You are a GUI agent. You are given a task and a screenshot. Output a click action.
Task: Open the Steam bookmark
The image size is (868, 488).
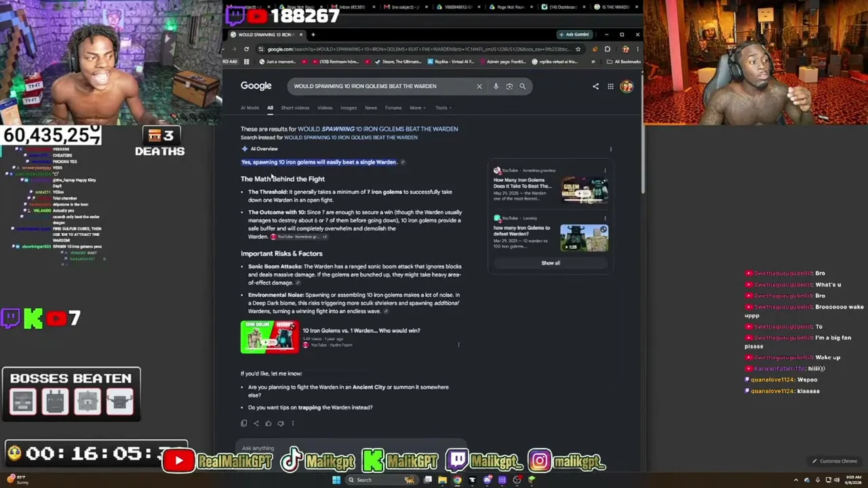point(398,62)
